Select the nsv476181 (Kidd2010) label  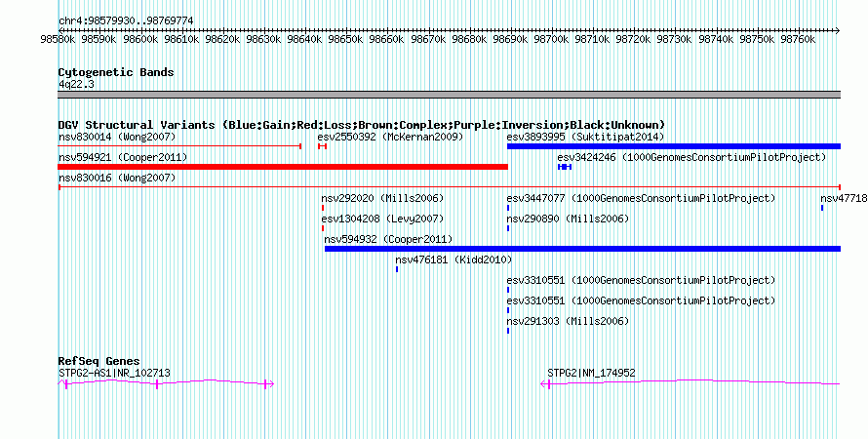454,260
